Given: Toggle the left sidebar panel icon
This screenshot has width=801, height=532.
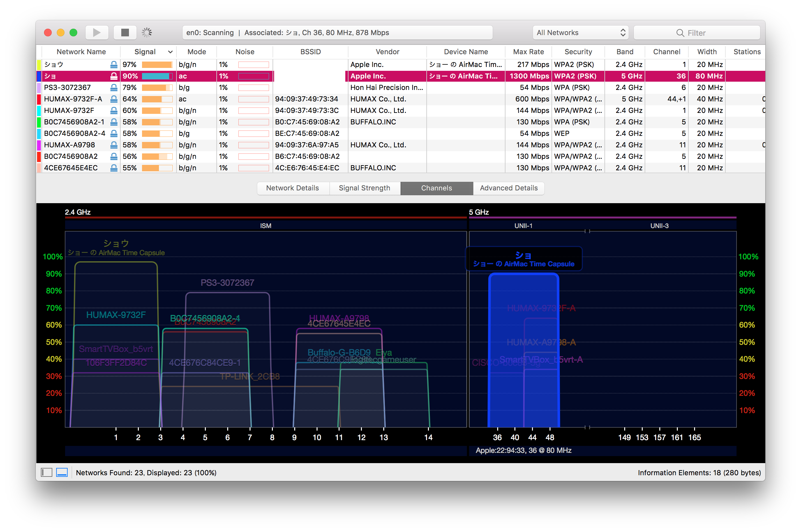Looking at the screenshot, I should point(47,473).
